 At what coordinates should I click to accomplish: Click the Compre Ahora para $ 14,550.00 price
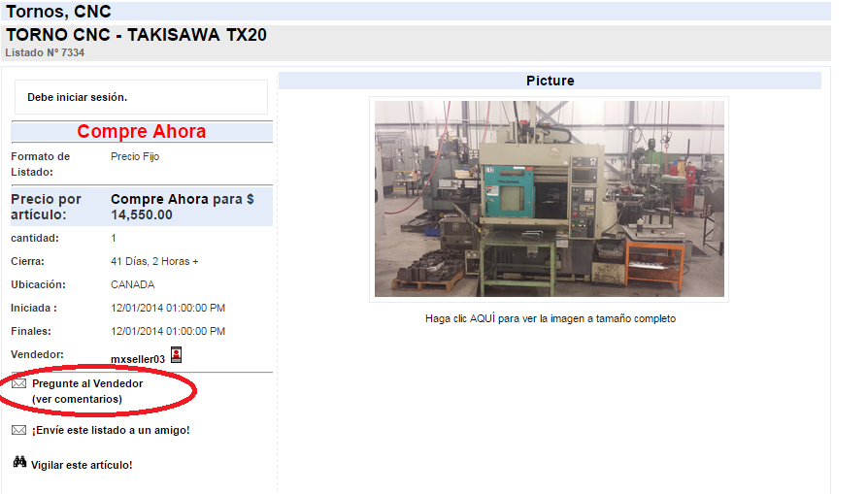[x=183, y=207]
